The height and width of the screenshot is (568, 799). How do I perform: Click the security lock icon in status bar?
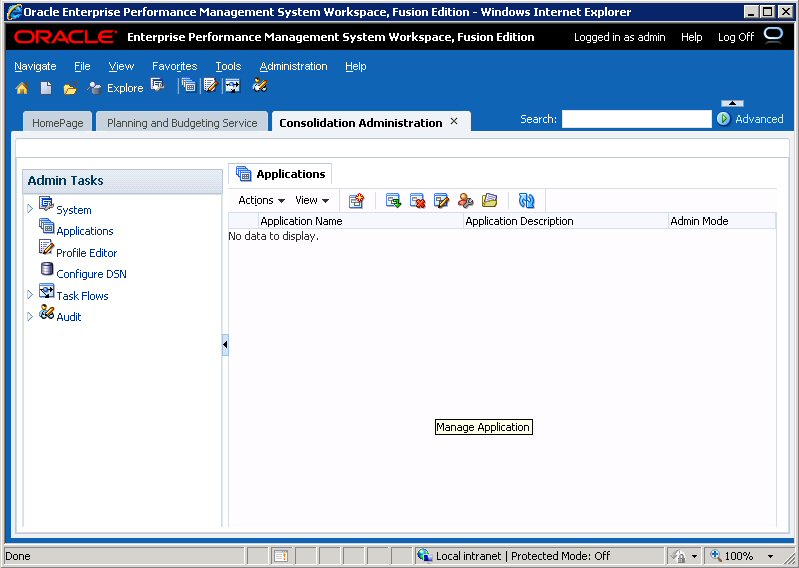coord(679,556)
